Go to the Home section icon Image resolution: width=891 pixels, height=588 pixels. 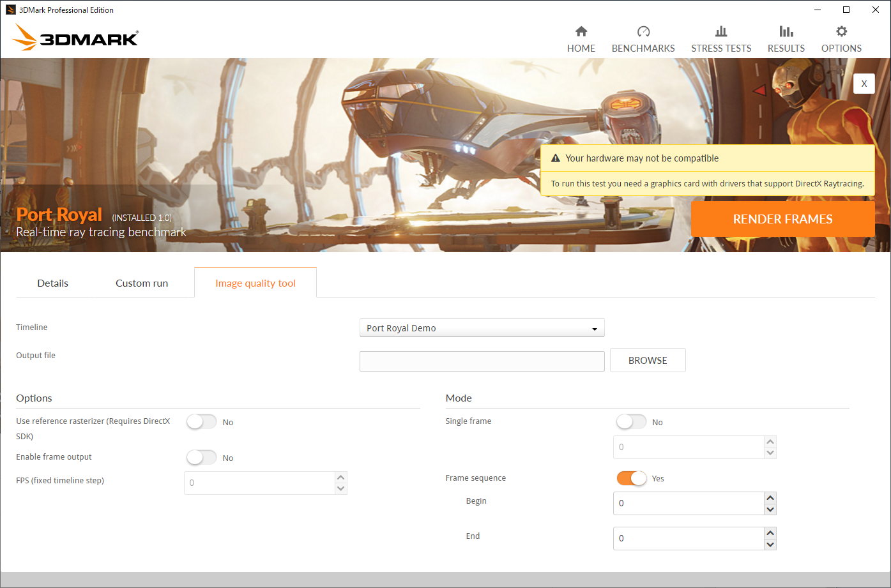point(581,31)
